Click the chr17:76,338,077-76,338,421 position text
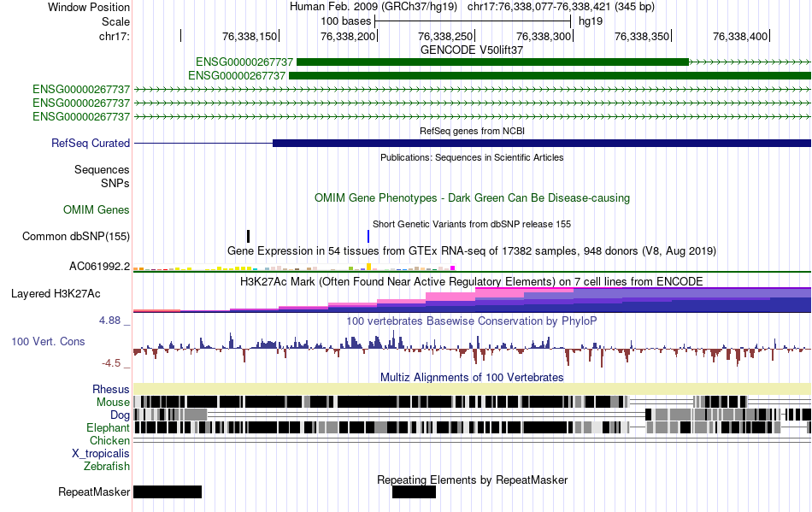 coord(561,7)
